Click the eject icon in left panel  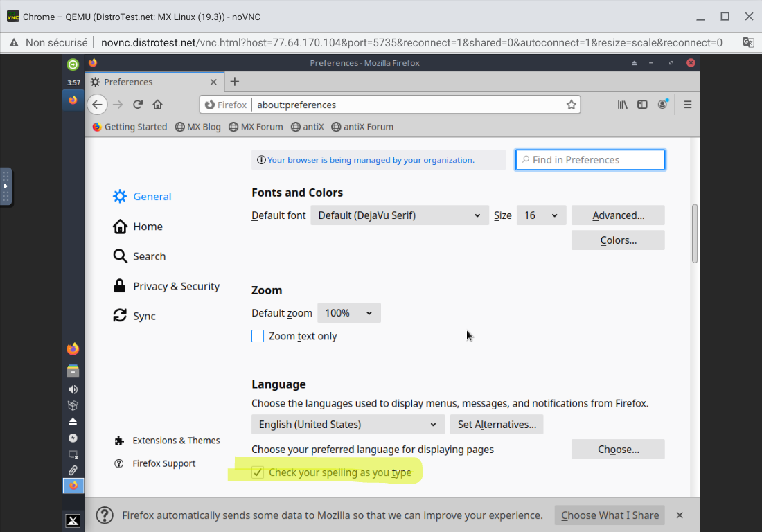click(x=73, y=421)
